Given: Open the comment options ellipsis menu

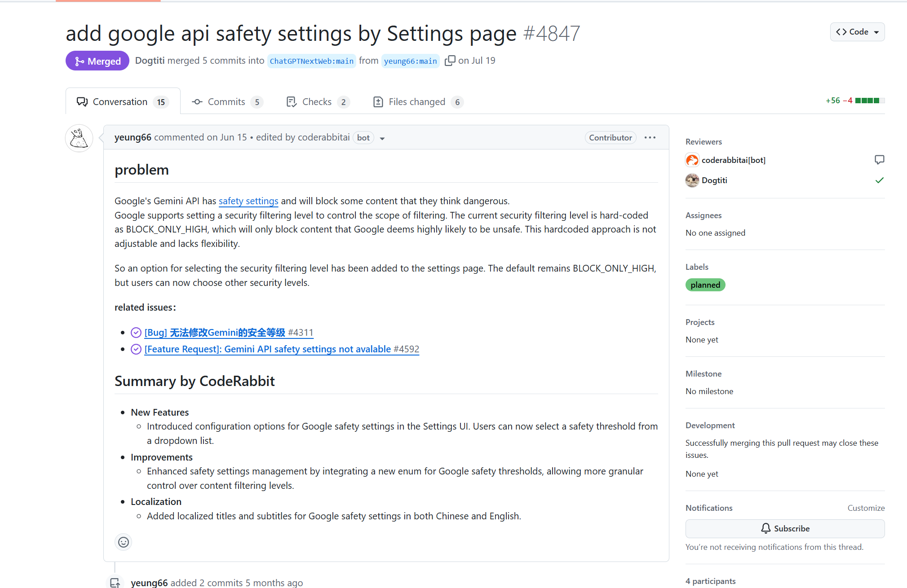Looking at the screenshot, I should (x=650, y=138).
